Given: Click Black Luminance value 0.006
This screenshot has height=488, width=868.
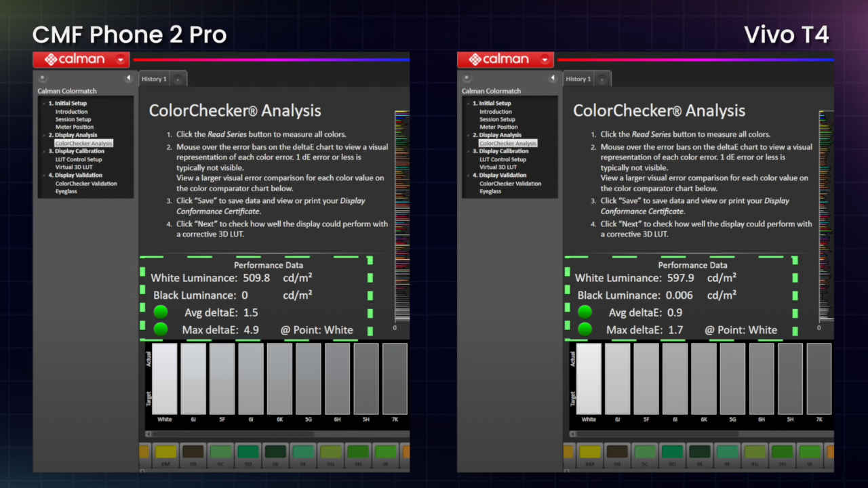Looking at the screenshot, I should [x=680, y=296].
